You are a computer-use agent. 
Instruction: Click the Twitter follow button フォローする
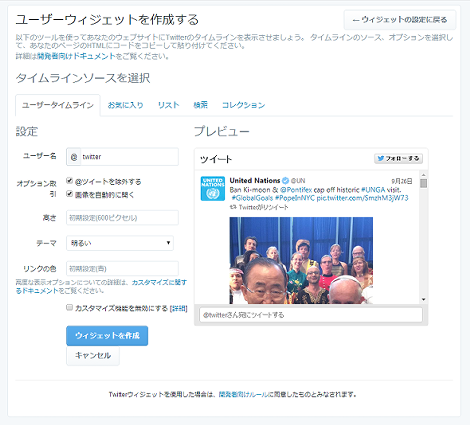click(399, 159)
